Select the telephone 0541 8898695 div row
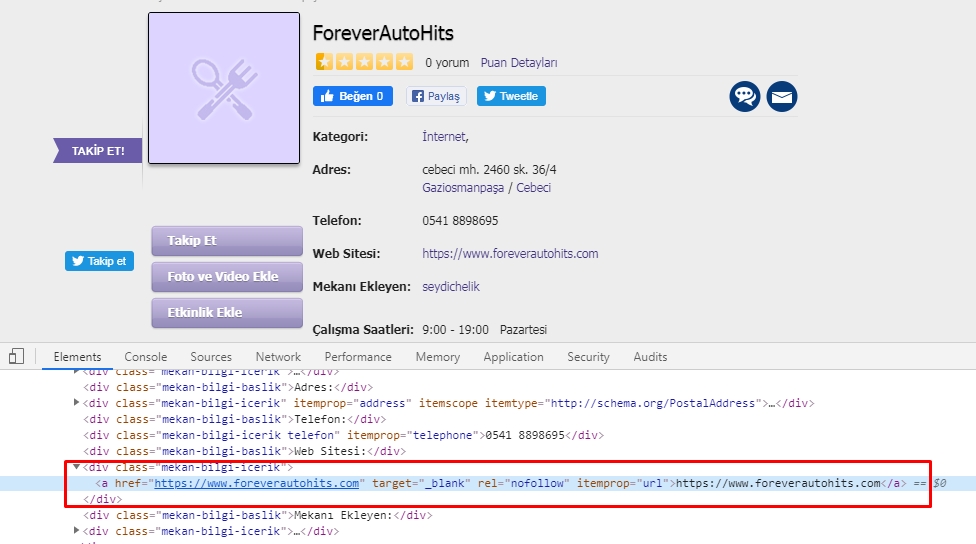The width and height of the screenshot is (976, 544). point(344,435)
